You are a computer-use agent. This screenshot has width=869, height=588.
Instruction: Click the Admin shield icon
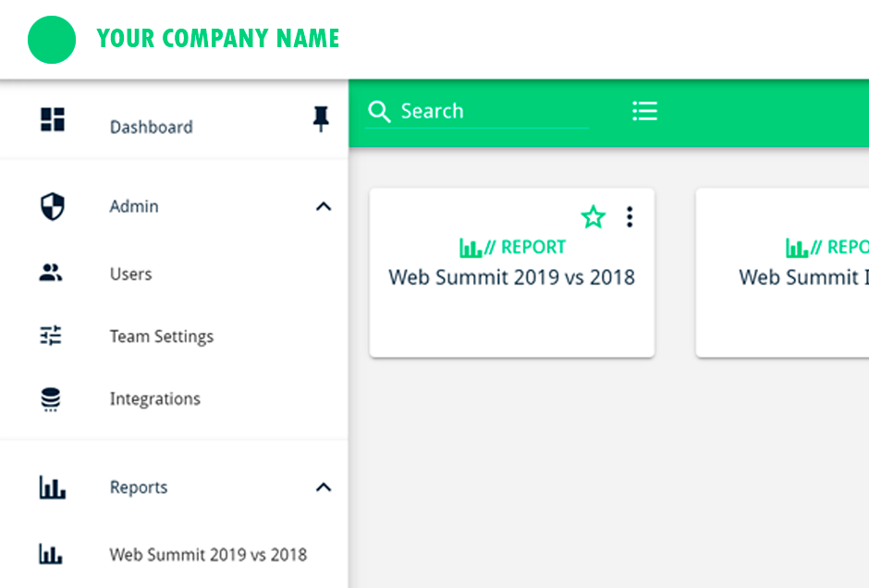53,206
